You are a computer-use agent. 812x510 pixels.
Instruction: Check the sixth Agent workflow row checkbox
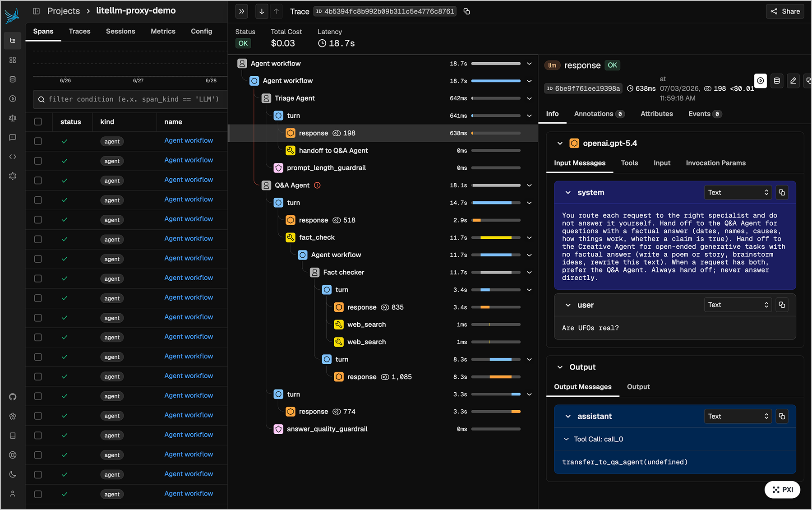point(38,239)
